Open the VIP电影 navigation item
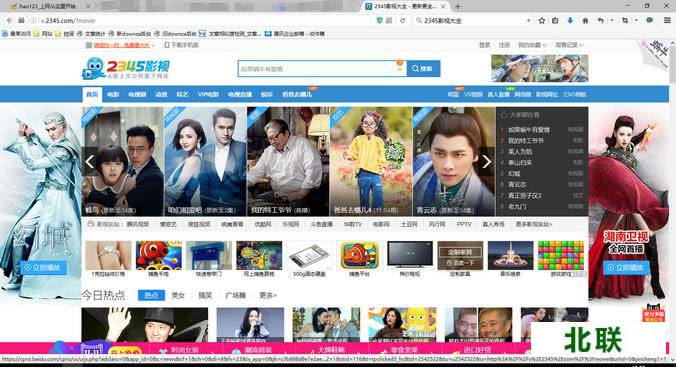Image resolution: width=676 pixels, height=367 pixels. pyautogui.click(x=208, y=94)
